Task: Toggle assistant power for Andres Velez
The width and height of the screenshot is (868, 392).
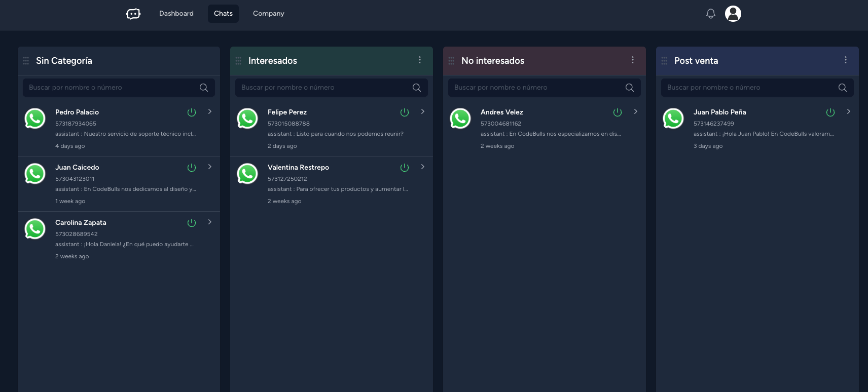Action: click(618, 112)
